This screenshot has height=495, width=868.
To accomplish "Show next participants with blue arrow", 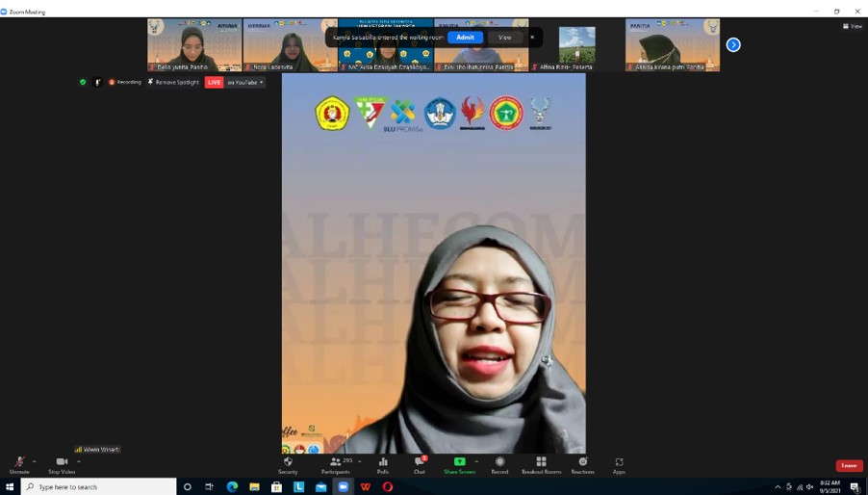I will click(x=733, y=45).
